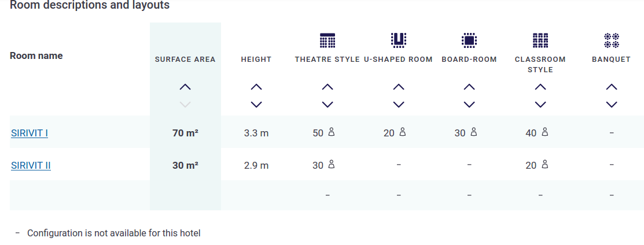Open the SIRIVIT II room link

tap(31, 166)
